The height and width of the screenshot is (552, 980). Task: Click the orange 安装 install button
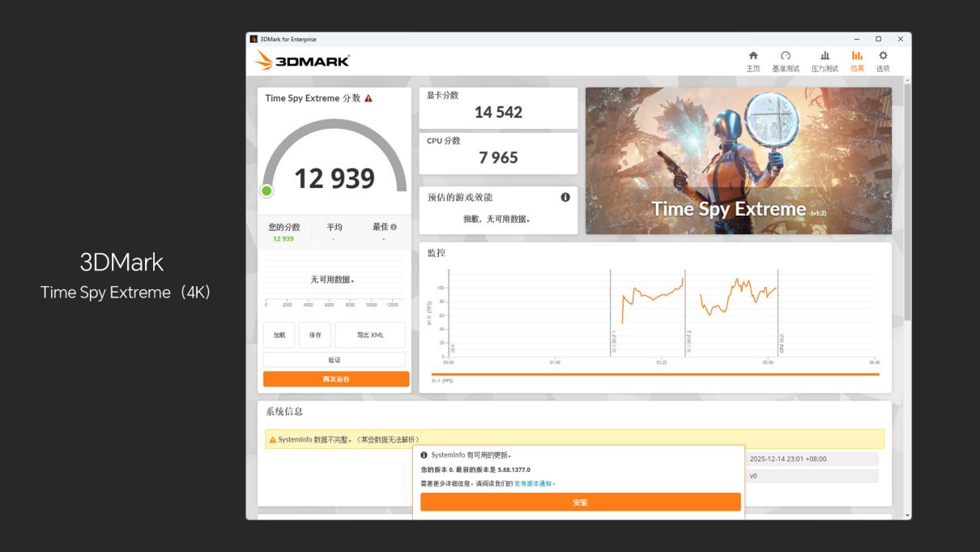pos(580,502)
